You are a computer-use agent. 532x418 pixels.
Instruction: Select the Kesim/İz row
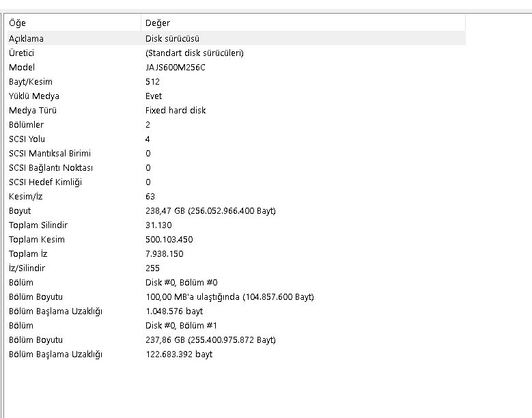[x=236, y=196]
